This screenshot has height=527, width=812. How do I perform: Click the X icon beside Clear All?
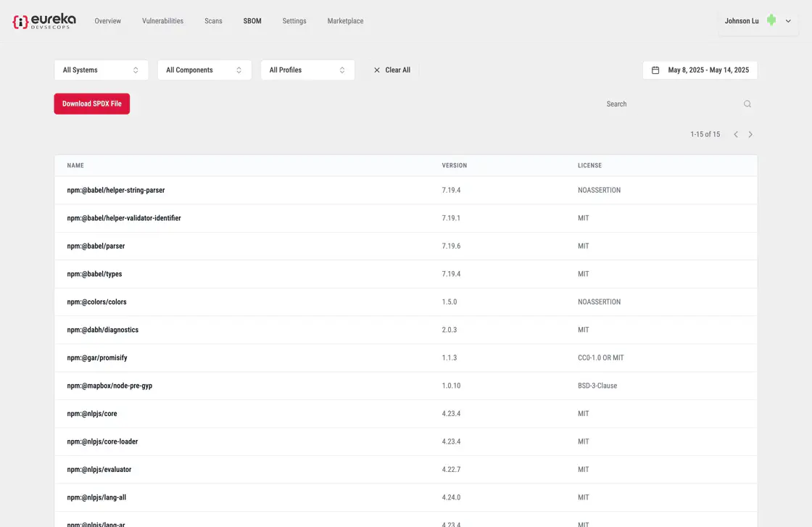(x=376, y=70)
